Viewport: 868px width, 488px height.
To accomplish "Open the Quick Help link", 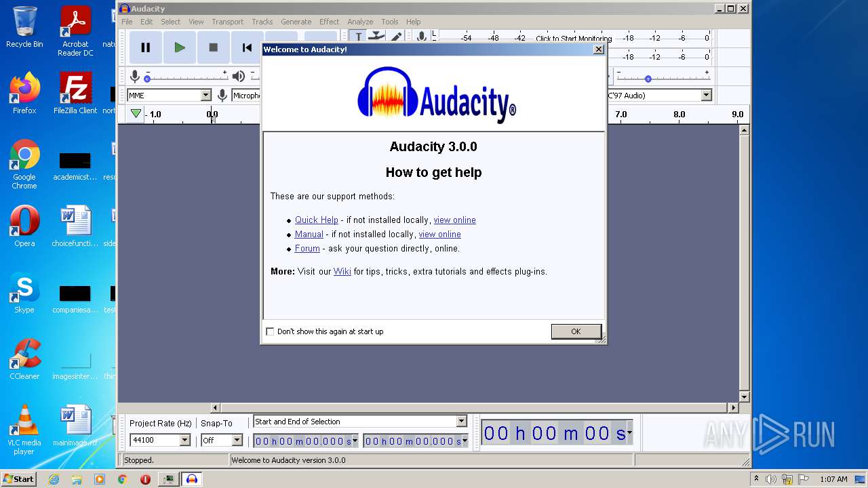I will click(x=317, y=220).
